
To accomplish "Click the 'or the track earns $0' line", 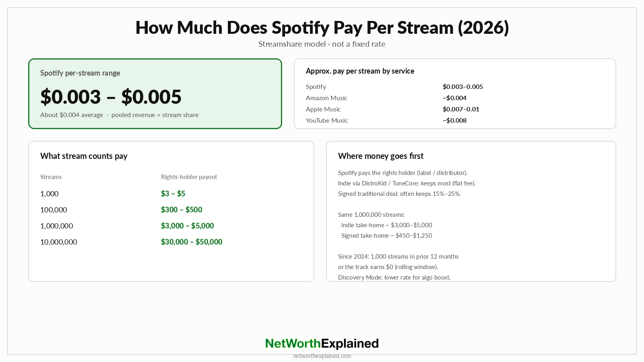I will click(388, 267).
